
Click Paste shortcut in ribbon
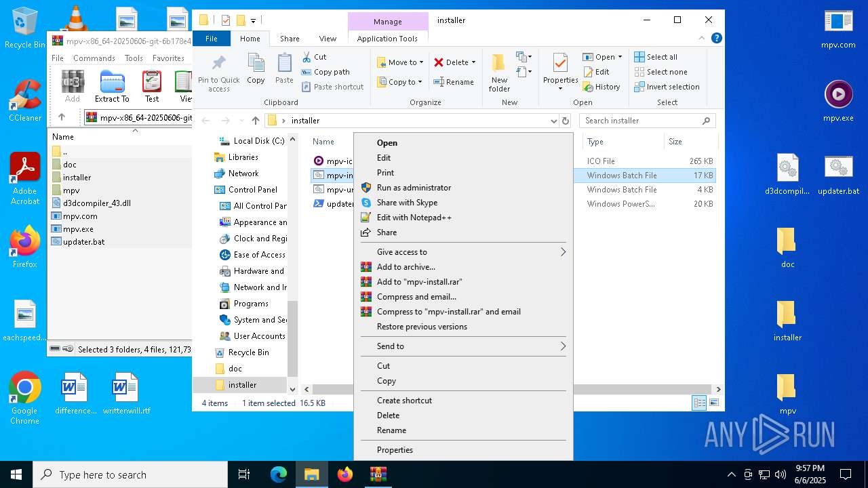point(332,87)
